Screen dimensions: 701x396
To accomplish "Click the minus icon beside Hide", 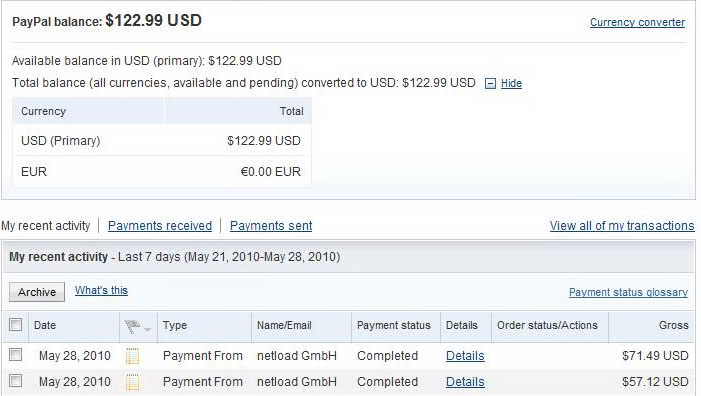I will [x=490, y=84].
